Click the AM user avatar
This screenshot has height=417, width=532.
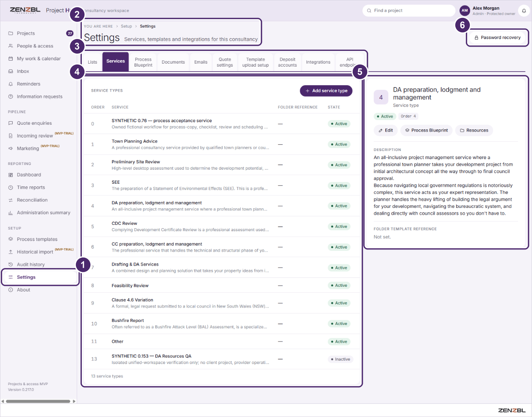click(x=465, y=11)
